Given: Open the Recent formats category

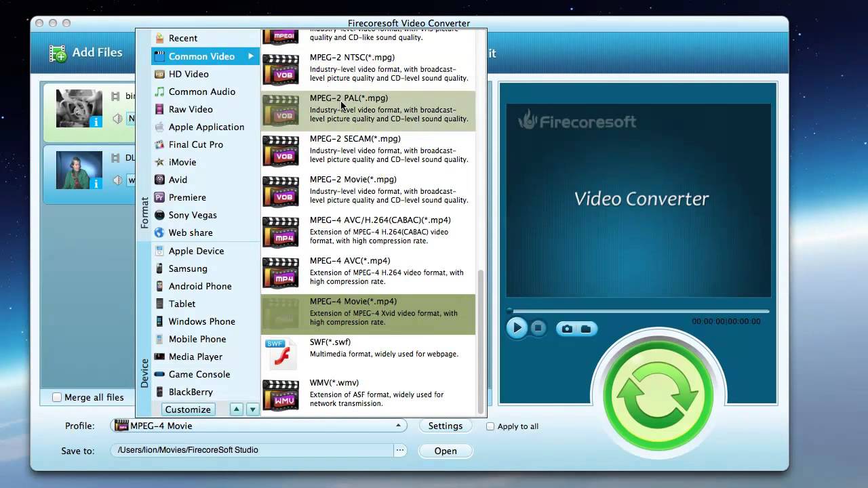Looking at the screenshot, I should (x=205, y=38).
